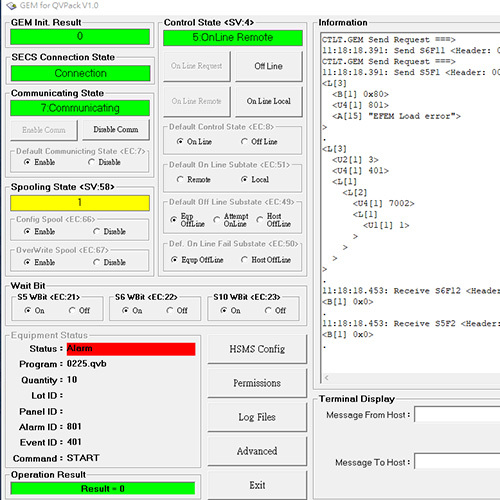Click the On Line Local button

[269, 101]
